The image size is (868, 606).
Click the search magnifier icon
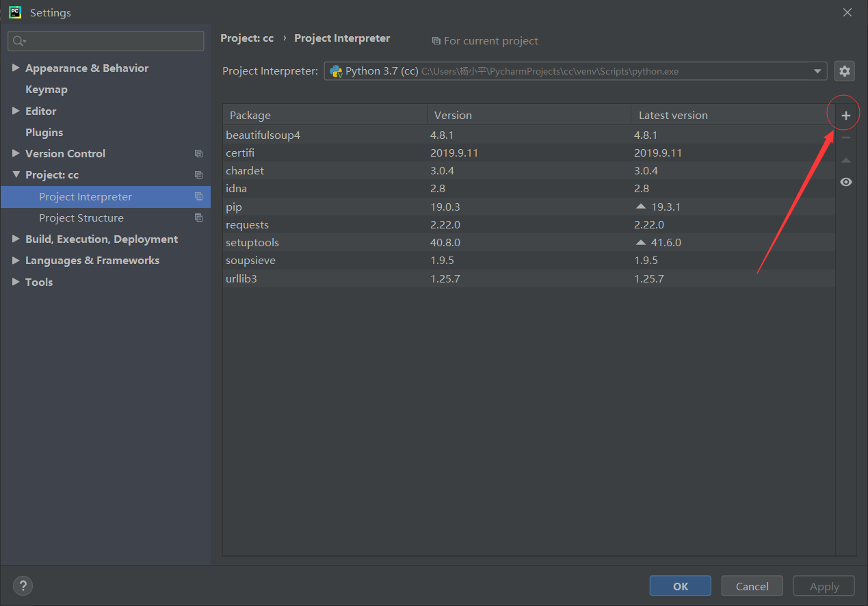pyautogui.click(x=19, y=41)
